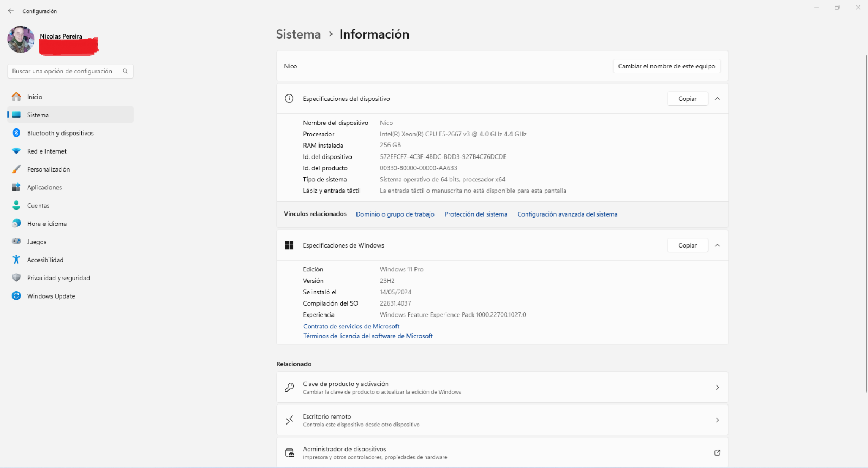Screen dimensions: 868x468
Task: Click the search magnifier icon in sidebar
Action: (125, 71)
